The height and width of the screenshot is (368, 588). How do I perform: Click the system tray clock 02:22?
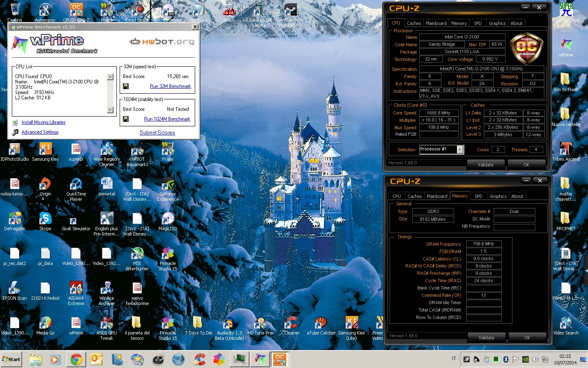pyautogui.click(x=565, y=356)
